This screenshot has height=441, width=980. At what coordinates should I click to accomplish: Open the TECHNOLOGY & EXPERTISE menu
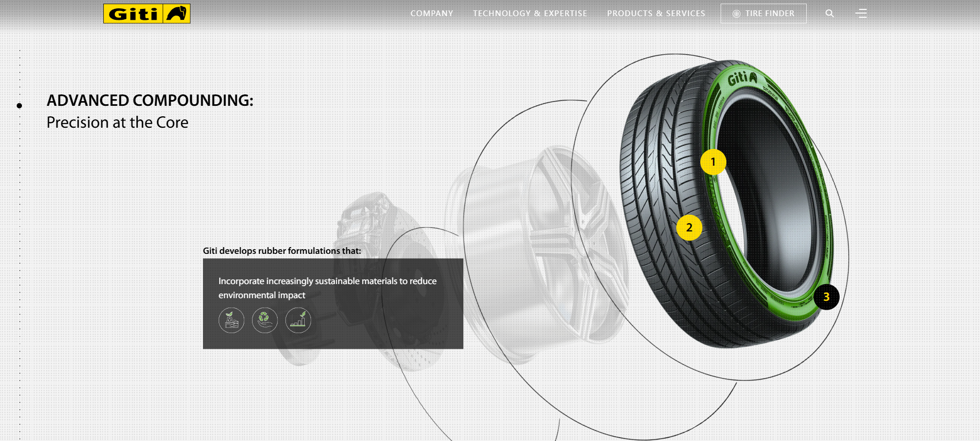point(530,14)
